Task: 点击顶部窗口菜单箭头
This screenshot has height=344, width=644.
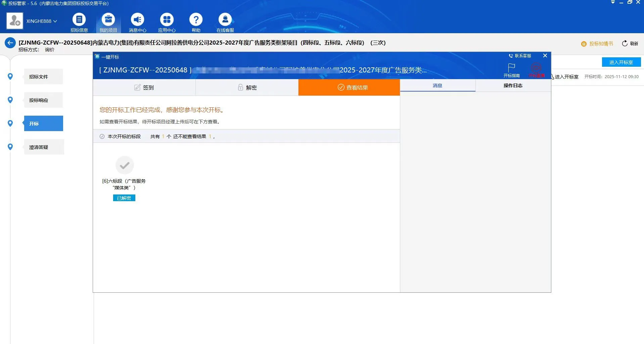Action: point(612,2)
